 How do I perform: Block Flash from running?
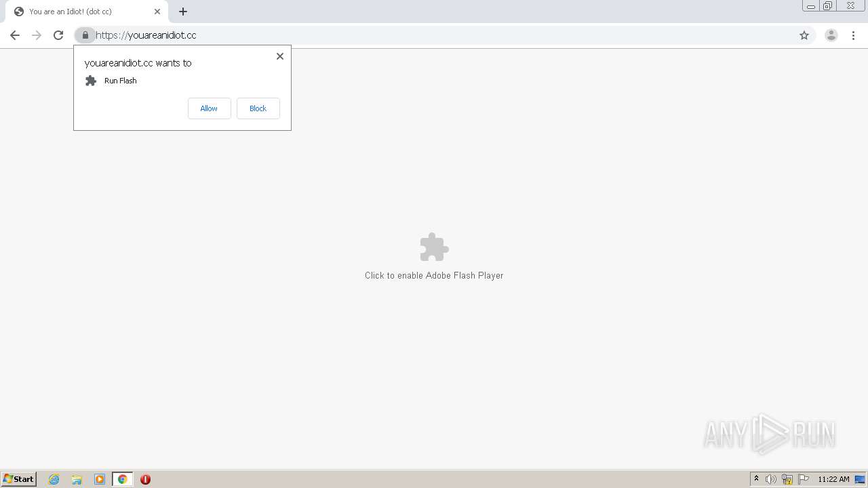258,108
